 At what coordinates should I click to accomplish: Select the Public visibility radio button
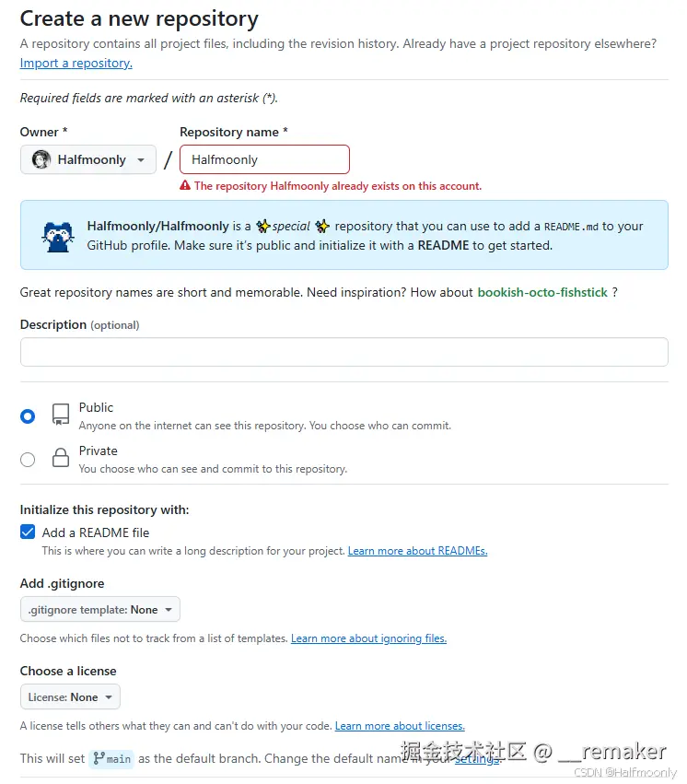coord(28,416)
